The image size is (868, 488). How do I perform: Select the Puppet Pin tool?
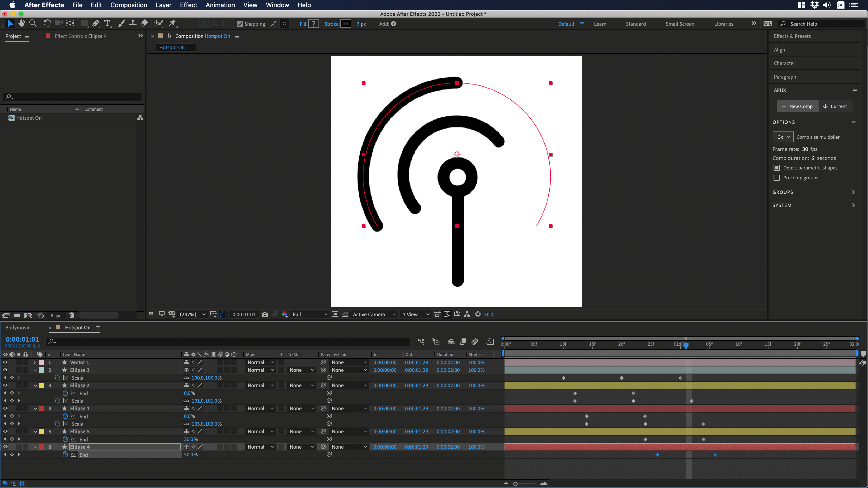[173, 23]
